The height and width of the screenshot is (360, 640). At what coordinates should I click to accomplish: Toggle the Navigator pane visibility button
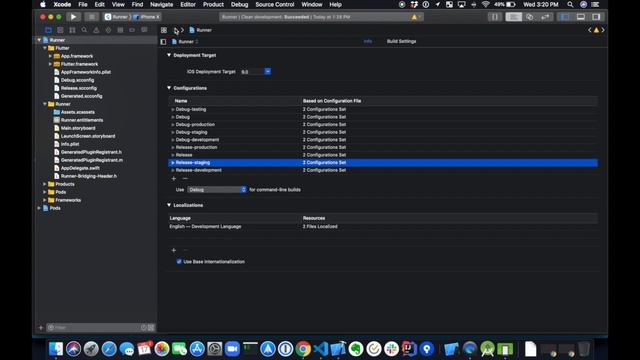pos(565,17)
